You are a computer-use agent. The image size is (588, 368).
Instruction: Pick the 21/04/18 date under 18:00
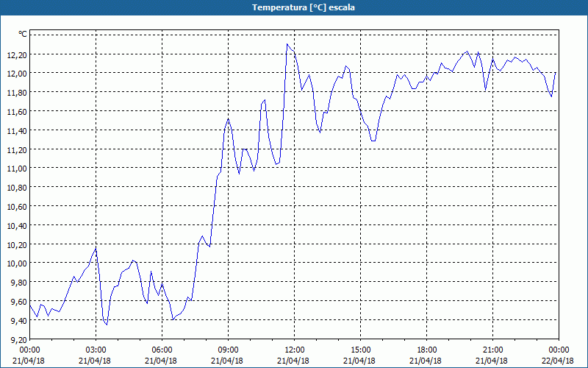tap(426, 361)
